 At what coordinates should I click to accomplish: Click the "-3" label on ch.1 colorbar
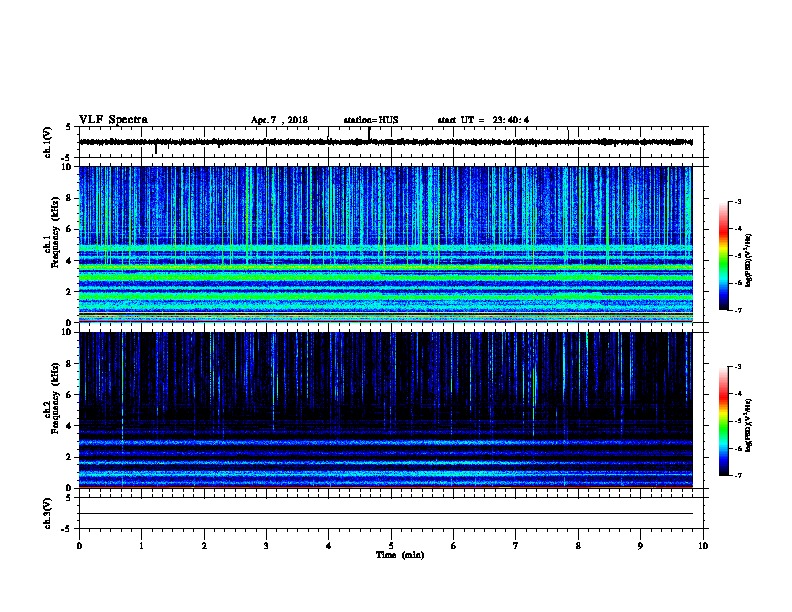pos(738,201)
